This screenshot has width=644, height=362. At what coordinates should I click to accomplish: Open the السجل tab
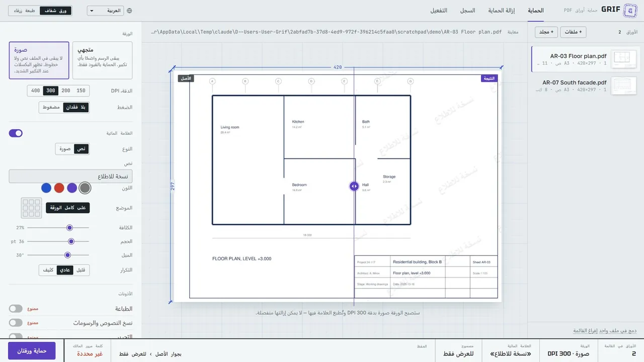[468, 11]
